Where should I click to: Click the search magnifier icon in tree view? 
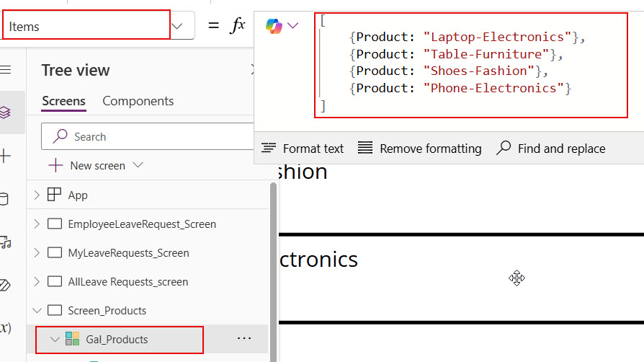pyautogui.click(x=60, y=136)
